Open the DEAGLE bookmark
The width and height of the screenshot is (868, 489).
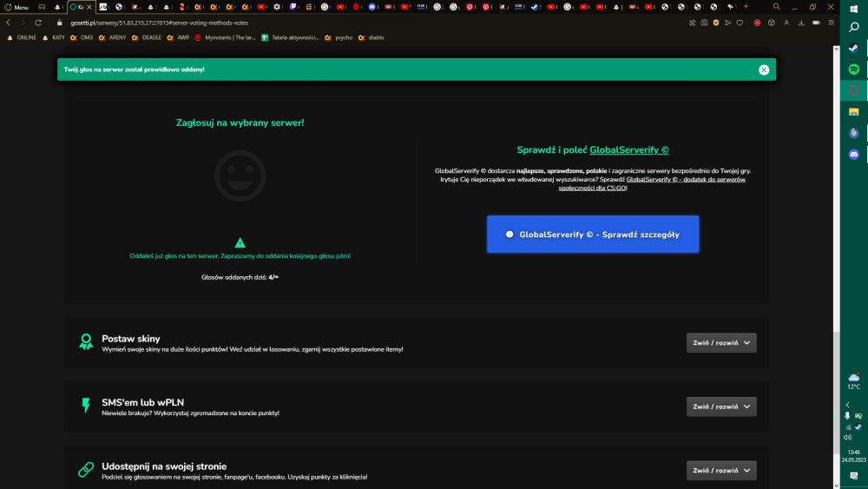(147, 37)
